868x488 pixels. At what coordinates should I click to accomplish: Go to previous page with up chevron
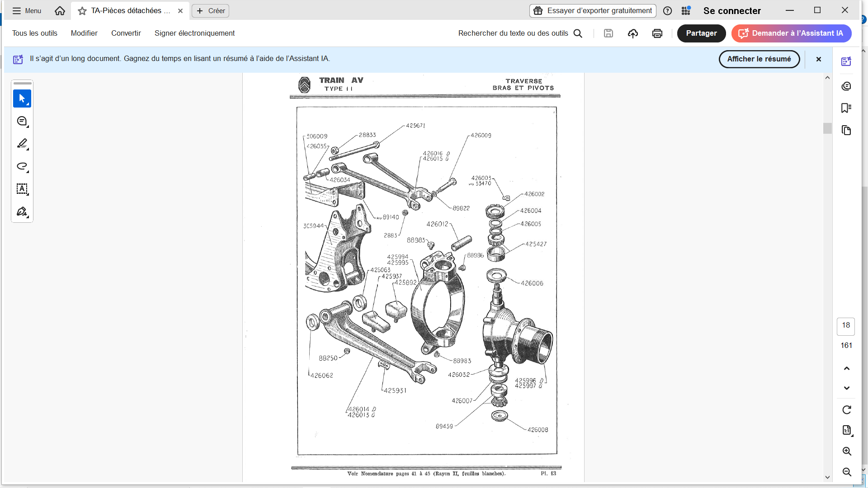click(x=846, y=368)
